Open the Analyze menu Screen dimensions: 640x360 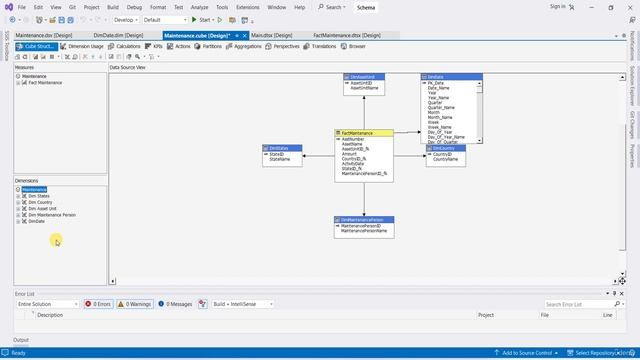[x=199, y=7]
